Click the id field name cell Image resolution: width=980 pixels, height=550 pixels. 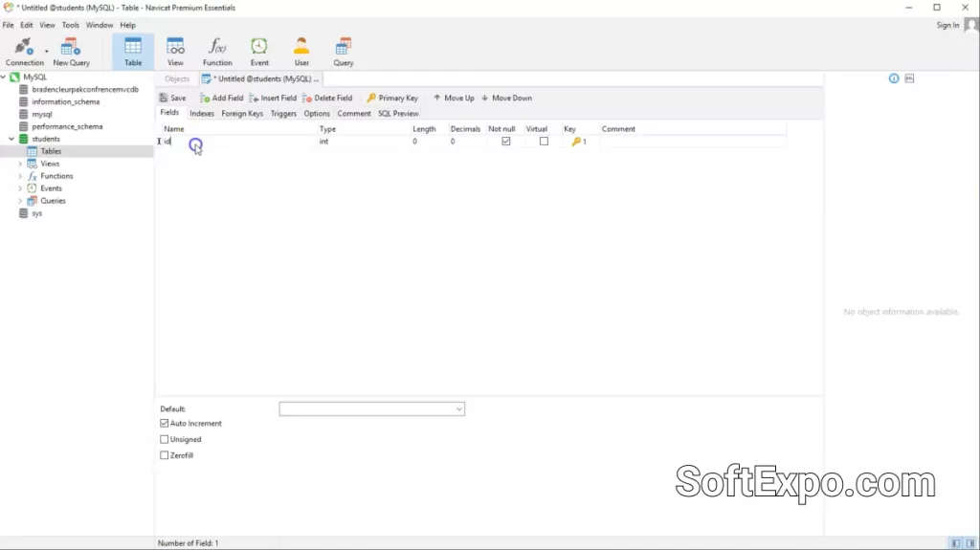(240, 142)
